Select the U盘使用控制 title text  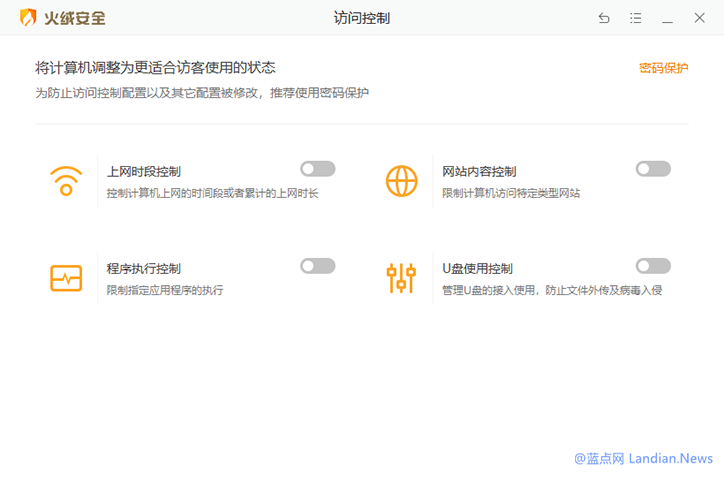(477, 269)
